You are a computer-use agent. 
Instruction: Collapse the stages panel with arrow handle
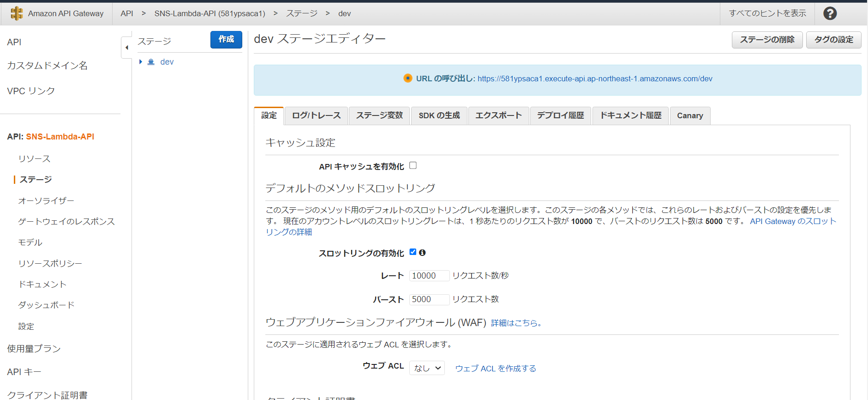pyautogui.click(x=126, y=48)
